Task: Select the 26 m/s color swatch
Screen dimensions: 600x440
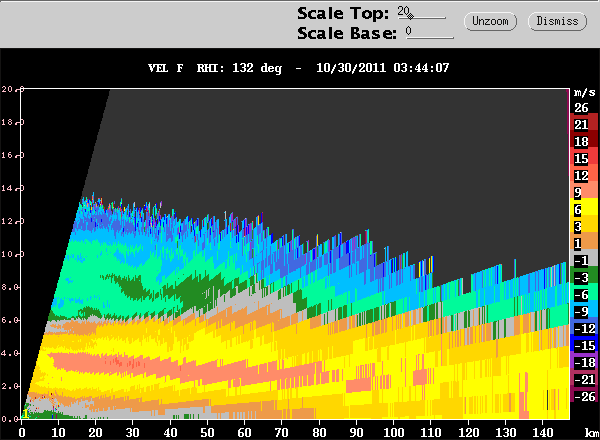Action: point(584,108)
